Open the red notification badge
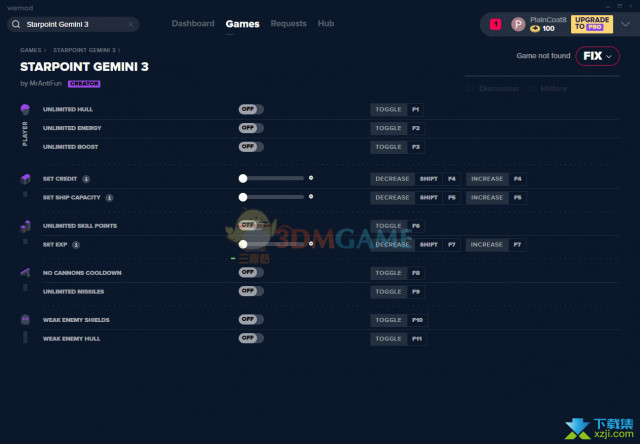 pyautogui.click(x=496, y=24)
